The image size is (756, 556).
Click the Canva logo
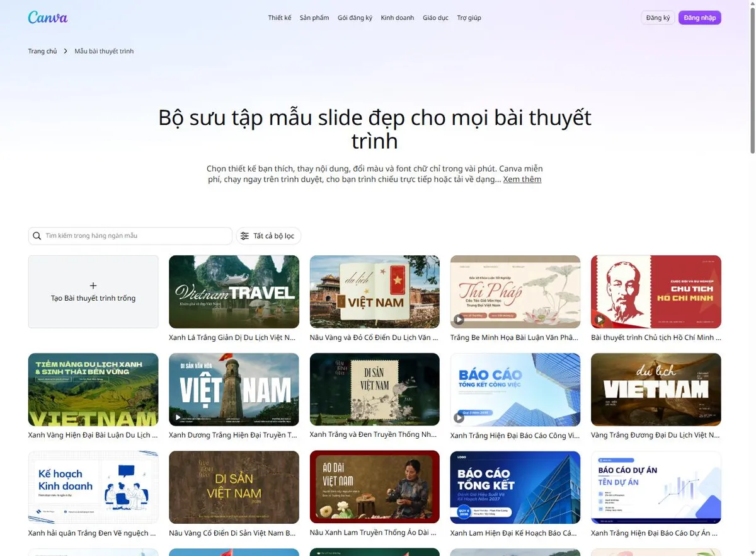click(48, 18)
